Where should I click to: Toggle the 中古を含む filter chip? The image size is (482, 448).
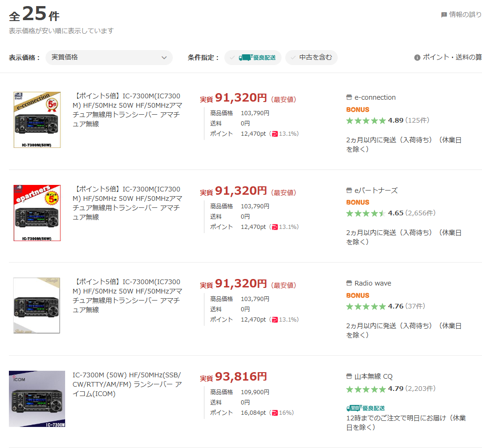(x=311, y=58)
